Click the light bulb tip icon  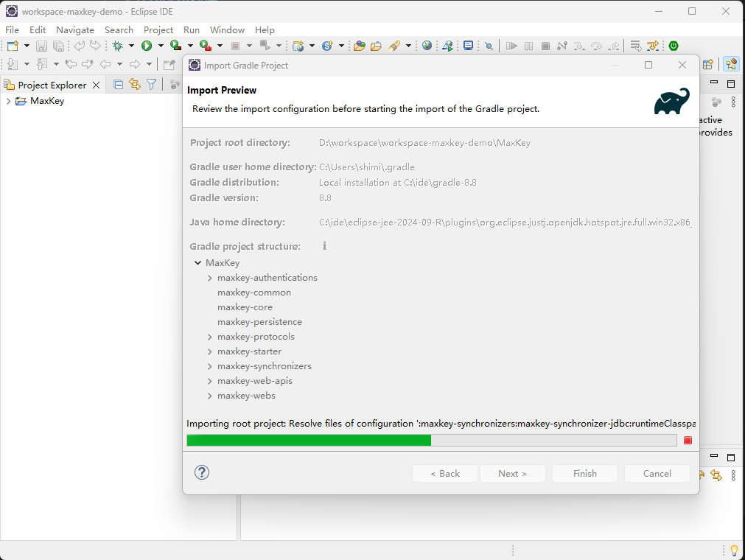tap(734, 550)
